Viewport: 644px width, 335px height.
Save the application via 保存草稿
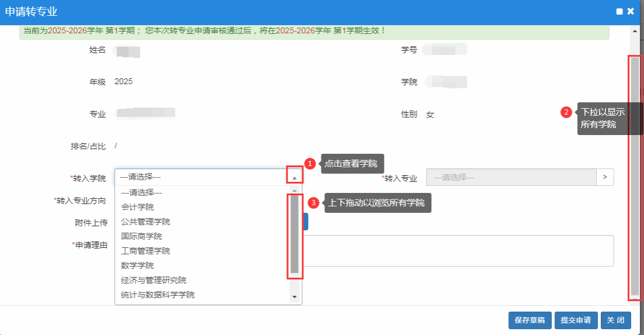(530, 320)
